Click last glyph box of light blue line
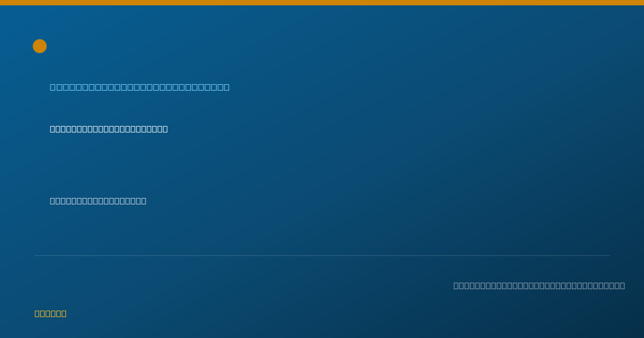644x338 pixels. point(226,87)
